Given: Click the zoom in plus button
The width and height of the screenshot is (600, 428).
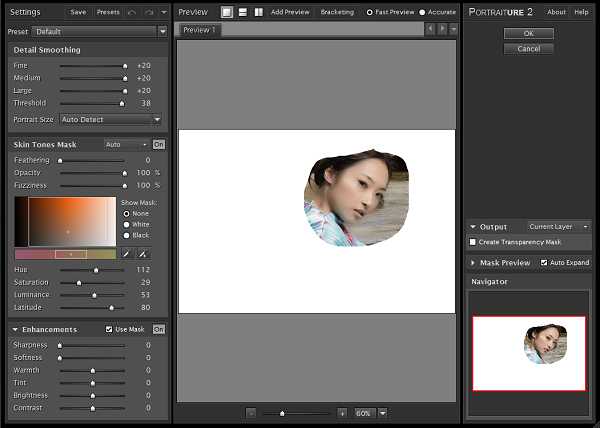Looking at the screenshot, I should (x=342, y=413).
